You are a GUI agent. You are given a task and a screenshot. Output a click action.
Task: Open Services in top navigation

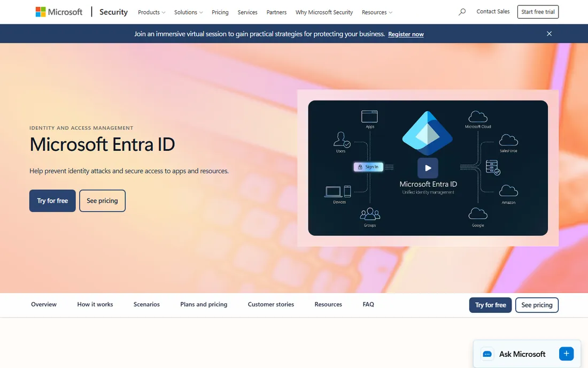pos(247,12)
